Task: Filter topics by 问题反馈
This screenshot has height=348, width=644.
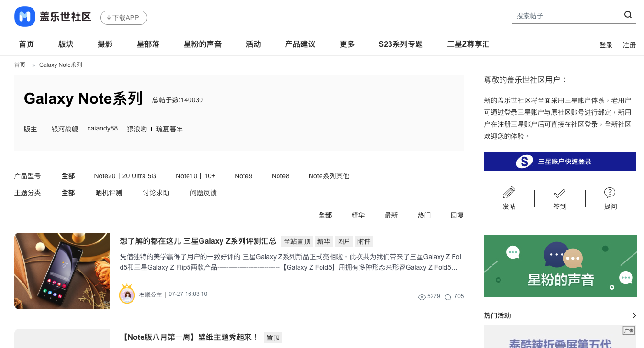Action: click(203, 193)
